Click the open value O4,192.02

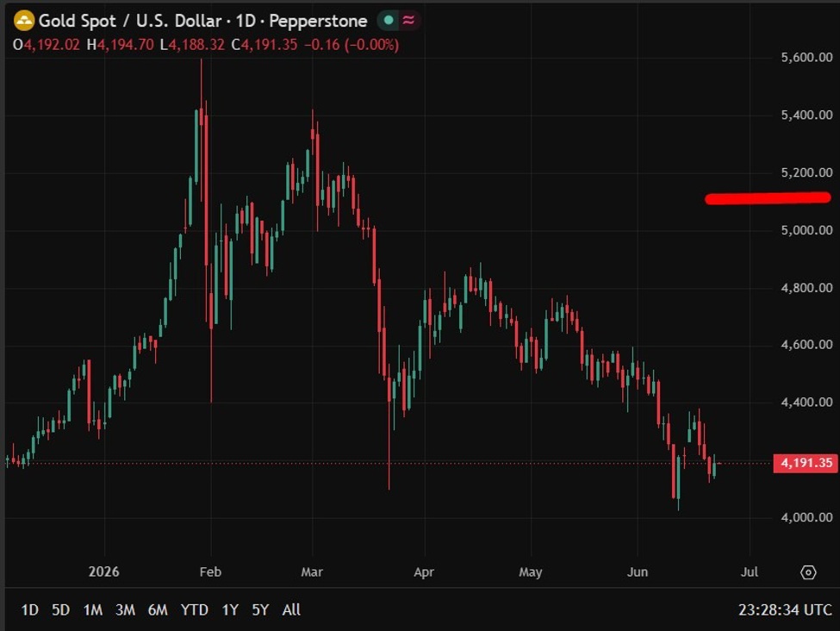click(x=46, y=45)
